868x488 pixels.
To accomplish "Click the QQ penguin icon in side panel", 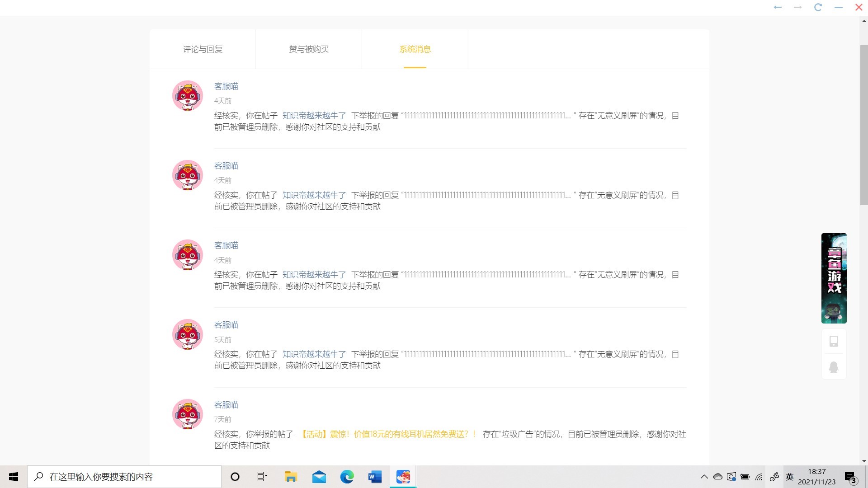I will click(x=834, y=367).
